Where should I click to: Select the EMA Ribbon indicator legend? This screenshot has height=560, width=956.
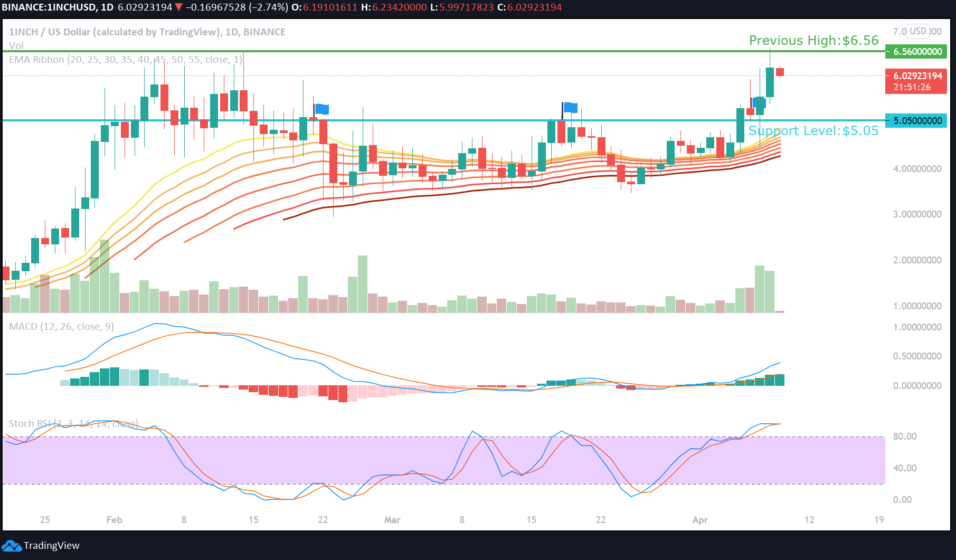point(126,60)
